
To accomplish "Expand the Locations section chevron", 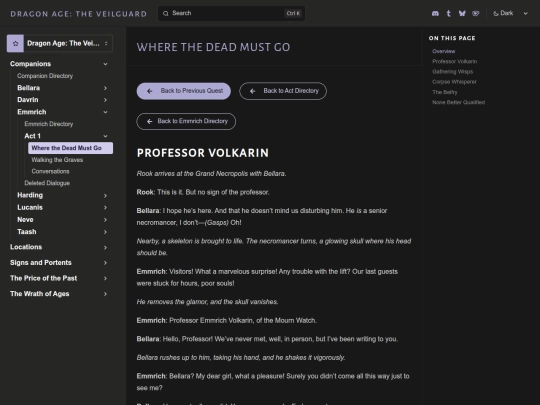I will 105,247.
